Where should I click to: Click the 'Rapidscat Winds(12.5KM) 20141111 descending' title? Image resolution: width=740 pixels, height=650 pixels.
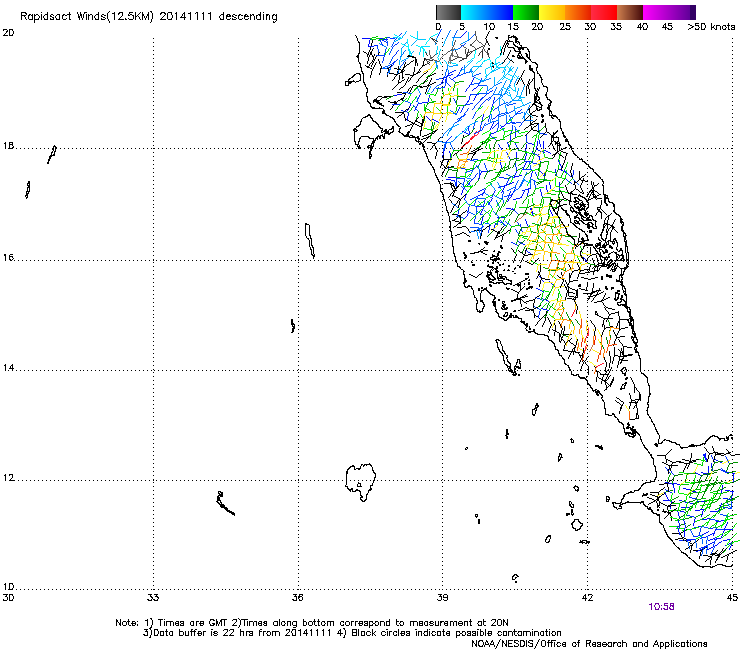(x=149, y=17)
